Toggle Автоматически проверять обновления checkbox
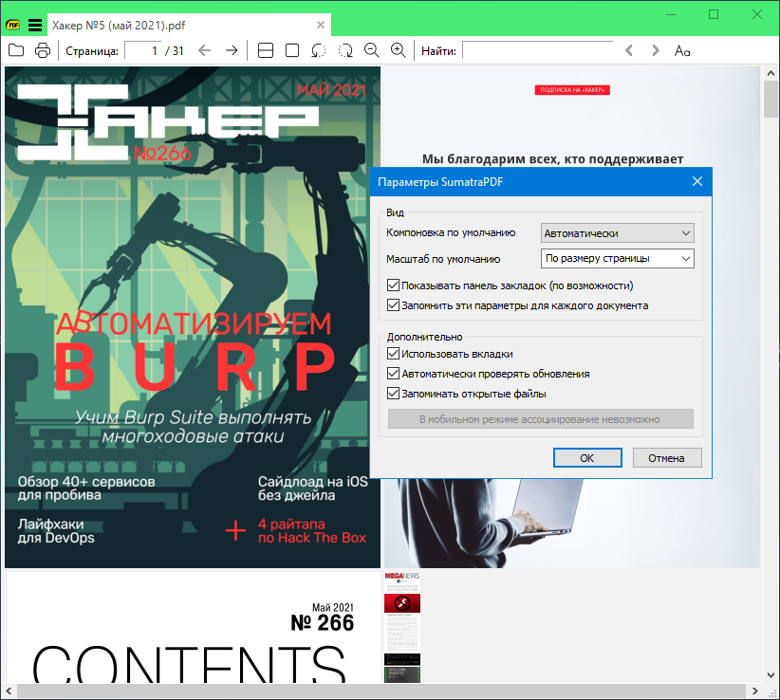 coord(393,374)
